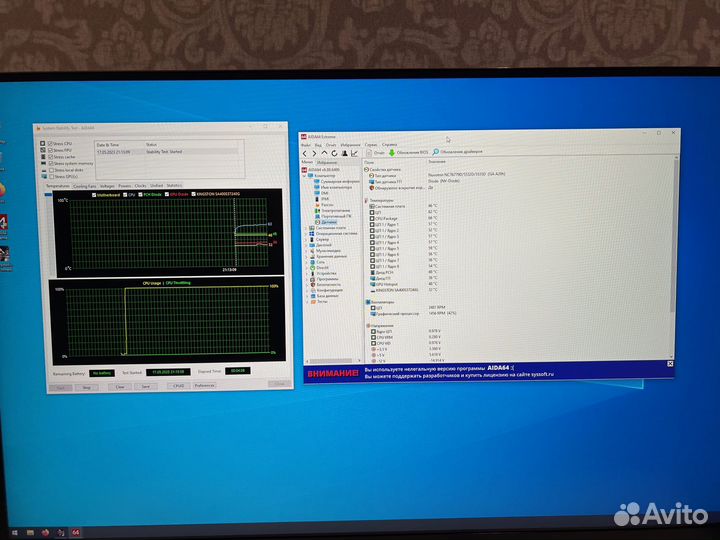The width and height of the screenshot is (720, 540).
Task: Expand the Сеть tree node
Action: pos(306,262)
